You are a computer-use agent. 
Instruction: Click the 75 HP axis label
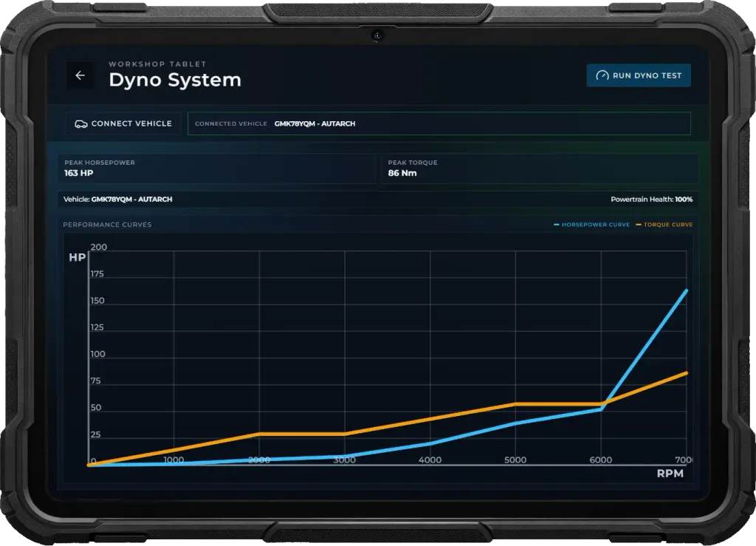pos(96,381)
